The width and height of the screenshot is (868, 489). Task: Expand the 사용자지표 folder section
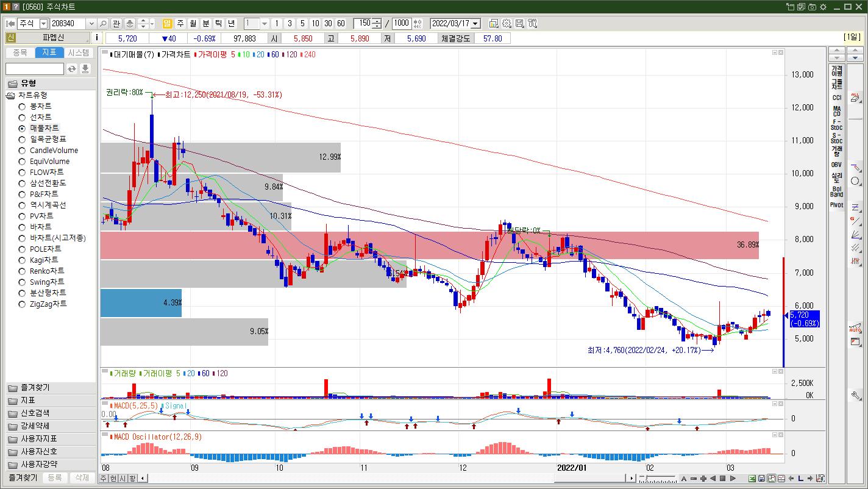51,439
